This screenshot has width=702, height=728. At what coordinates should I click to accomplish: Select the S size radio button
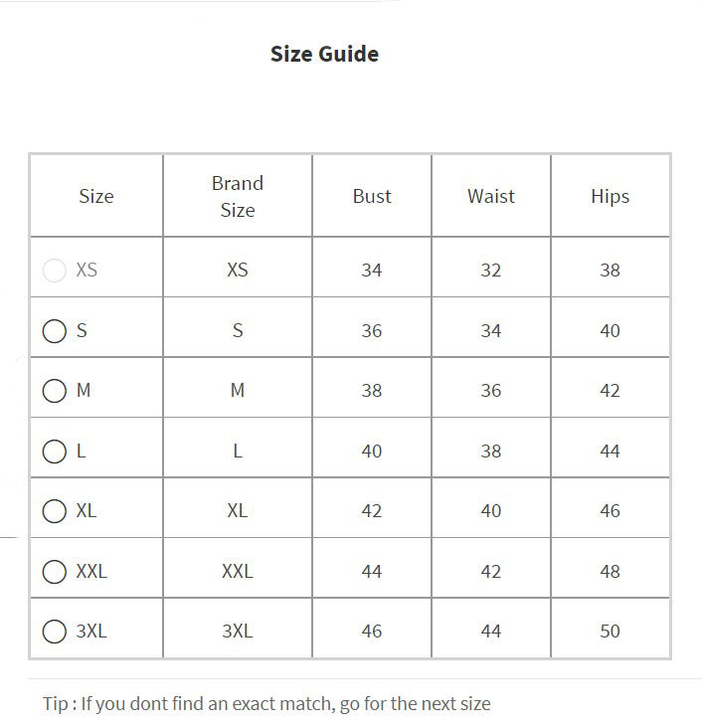coord(55,331)
